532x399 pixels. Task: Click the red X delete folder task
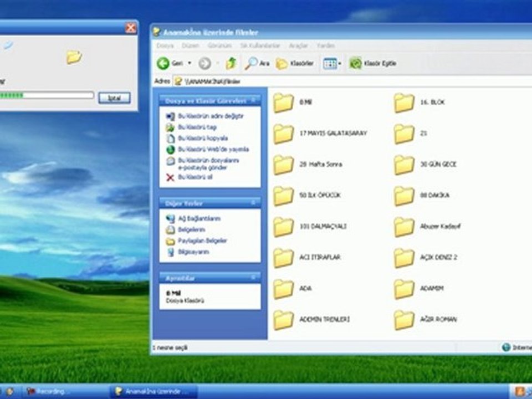[170, 177]
